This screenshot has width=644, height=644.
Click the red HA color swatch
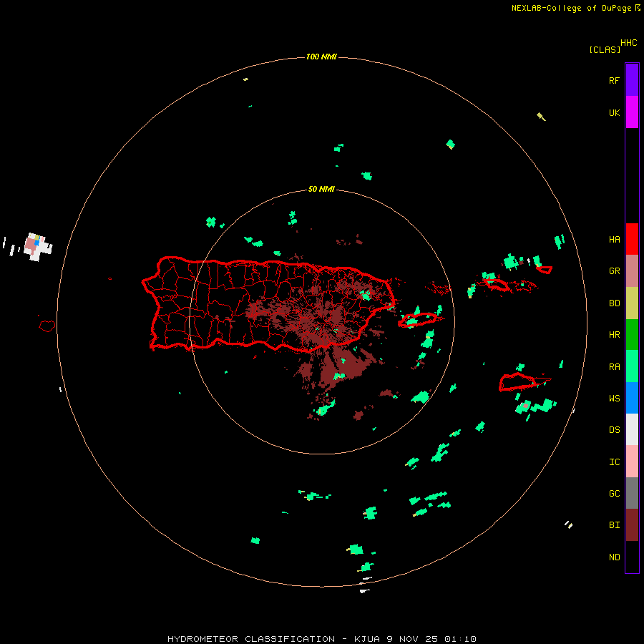(x=632, y=239)
